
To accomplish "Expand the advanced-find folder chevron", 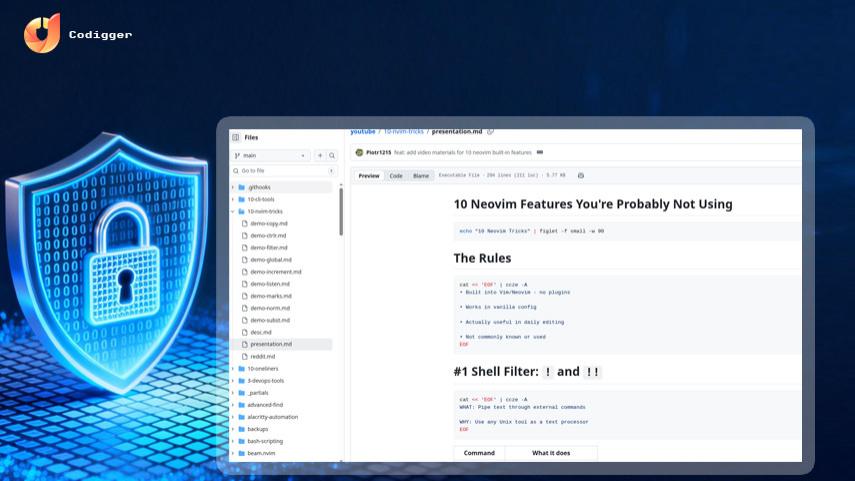I will coord(233,405).
